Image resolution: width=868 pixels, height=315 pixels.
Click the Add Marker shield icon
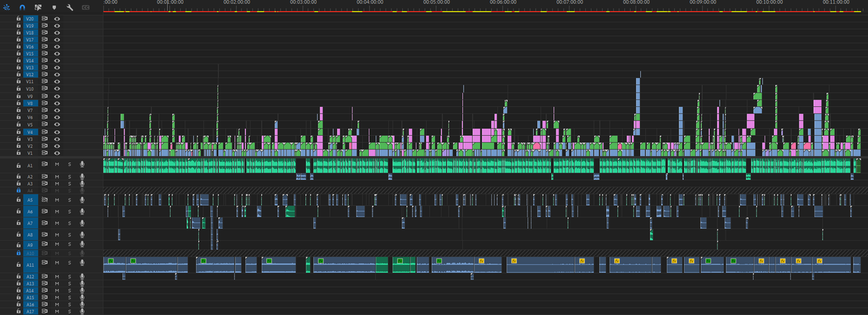pyautogui.click(x=54, y=7)
